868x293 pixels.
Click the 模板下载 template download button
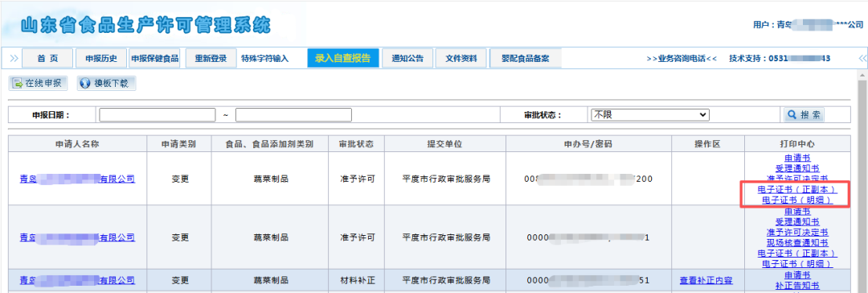point(106,84)
